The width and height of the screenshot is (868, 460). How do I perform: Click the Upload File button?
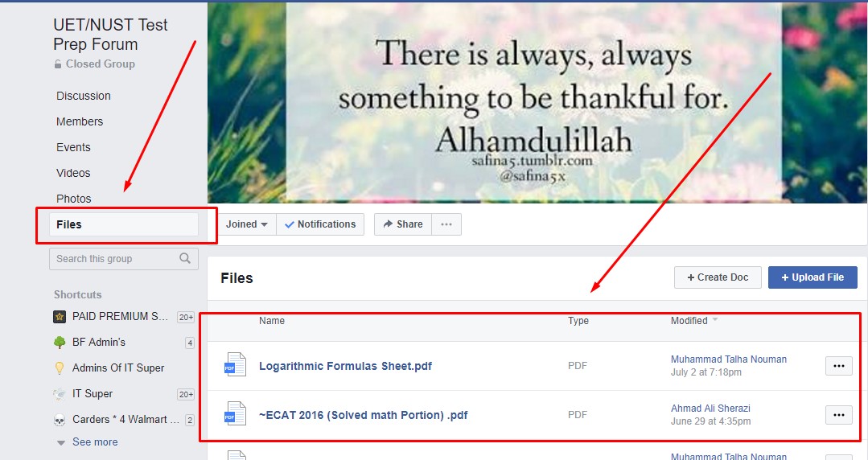pyautogui.click(x=812, y=277)
